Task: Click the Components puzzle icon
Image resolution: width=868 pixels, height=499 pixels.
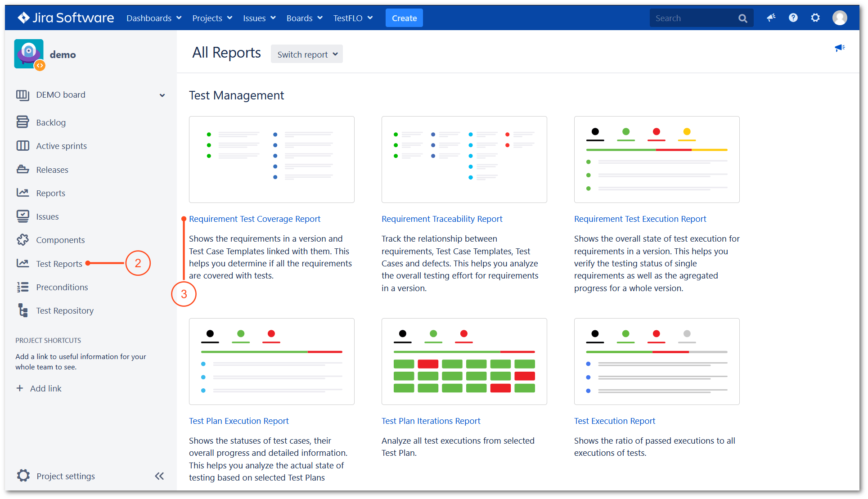Action: [23, 240]
